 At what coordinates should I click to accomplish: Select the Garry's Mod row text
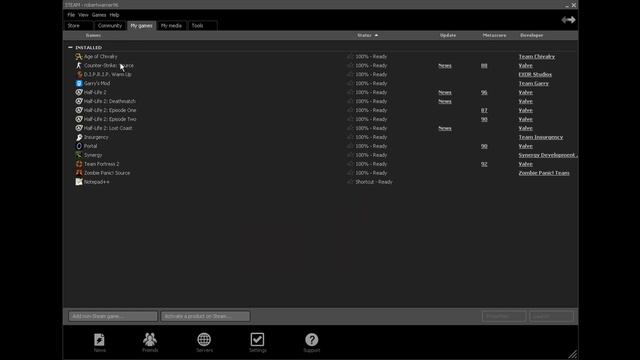97,83
